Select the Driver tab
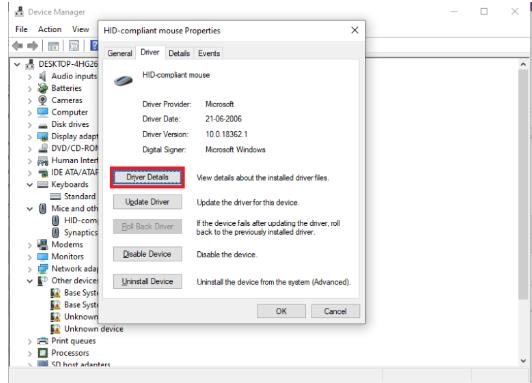Image resolution: width=532 pixels, height=383 pixels. [150, 52]
